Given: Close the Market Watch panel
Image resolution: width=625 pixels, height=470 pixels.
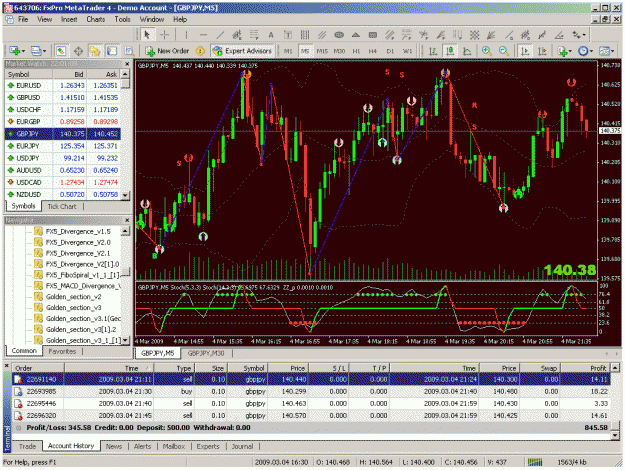Looking at the screenshot, I should 127,64.
